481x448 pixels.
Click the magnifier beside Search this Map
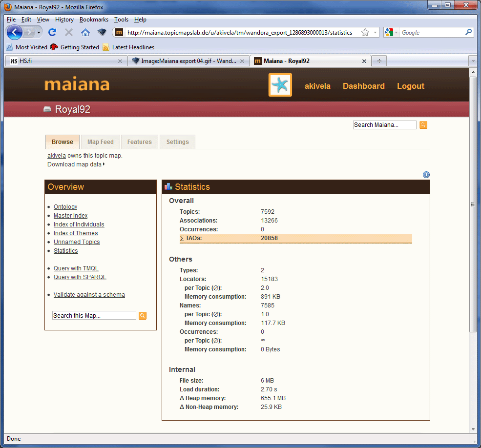pos(142,316)
